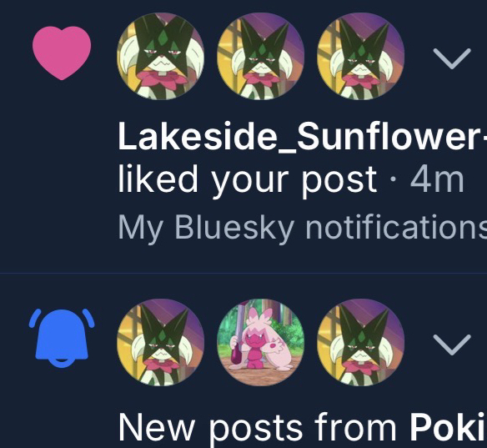The height and width of the screenshot is (448, 487).
Task: Open the pink bunny avatar profile
Action: pyautogui.click(x=260, y=342)
